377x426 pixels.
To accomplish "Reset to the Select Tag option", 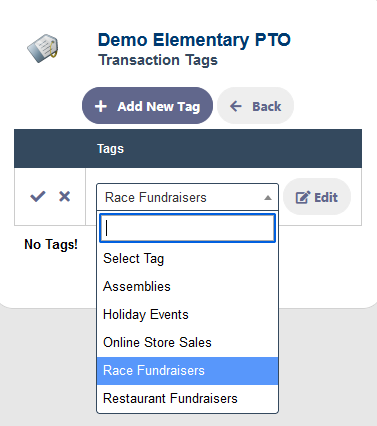I will pos(187,259).
